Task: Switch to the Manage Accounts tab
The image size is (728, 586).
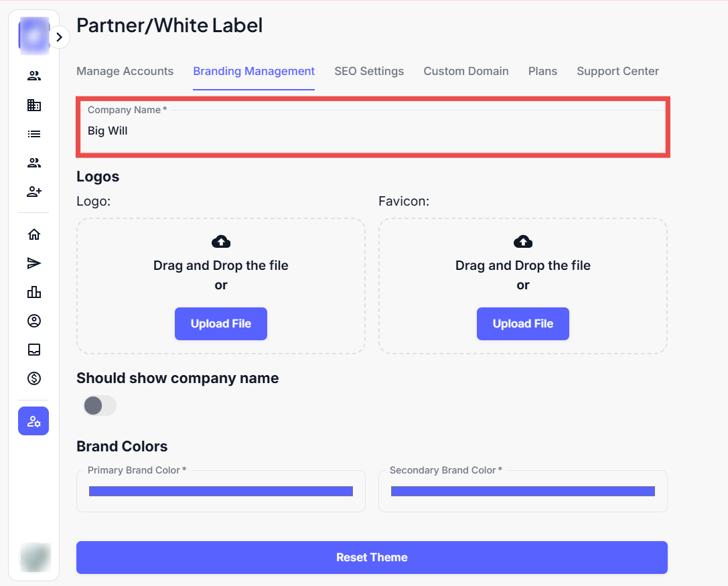Action: [x=125, y=71]
